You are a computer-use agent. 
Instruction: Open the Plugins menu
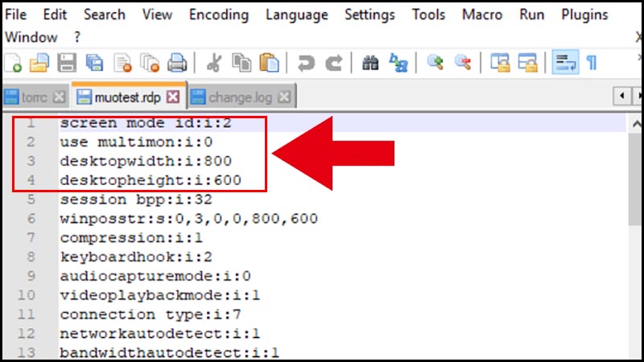point(584,14)
